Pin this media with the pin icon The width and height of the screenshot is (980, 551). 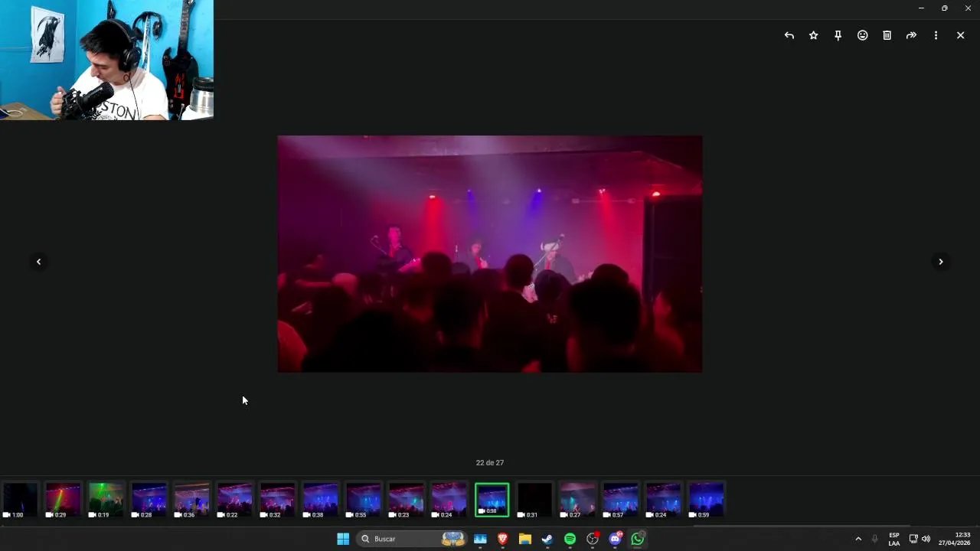click(838, 35)
